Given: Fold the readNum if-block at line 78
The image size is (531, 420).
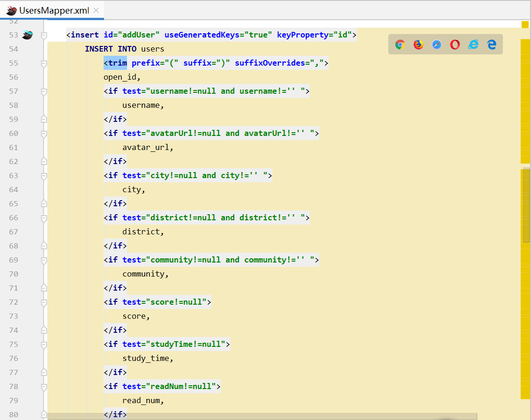Looking at the screenshot, I should point(44,387).
